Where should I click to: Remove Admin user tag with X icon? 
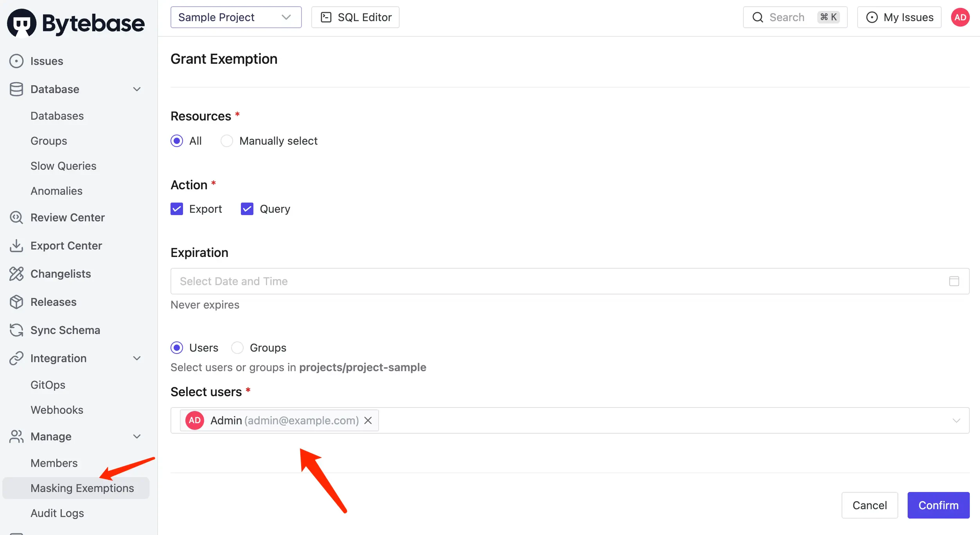[368, 420]
